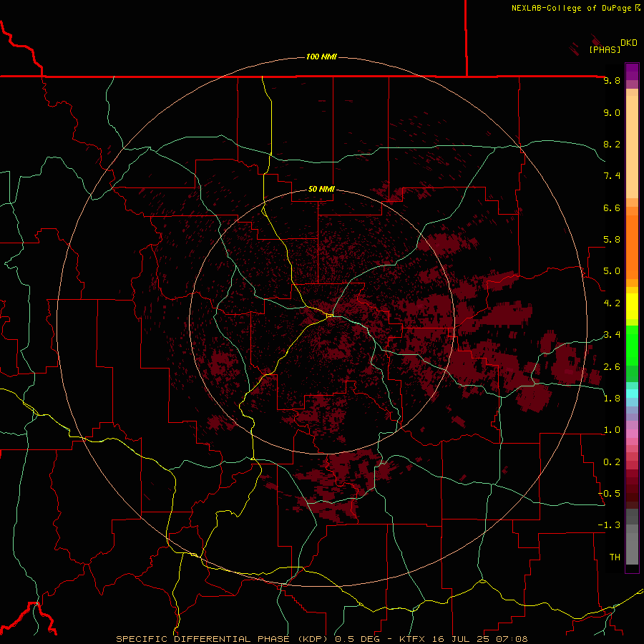The image size is (644, 644).
Task: Select the cyan color scale segment
Action: pos(632,394)
